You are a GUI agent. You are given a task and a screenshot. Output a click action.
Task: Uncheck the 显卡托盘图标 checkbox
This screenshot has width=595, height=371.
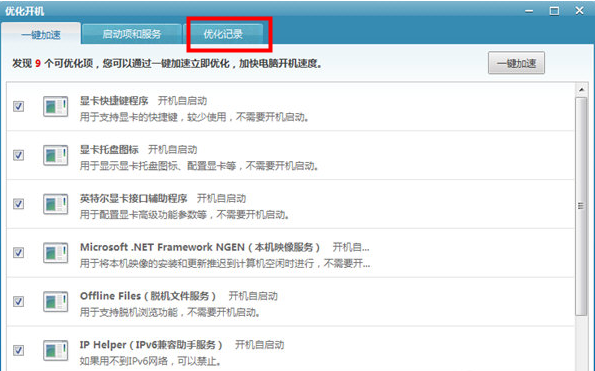19,155
